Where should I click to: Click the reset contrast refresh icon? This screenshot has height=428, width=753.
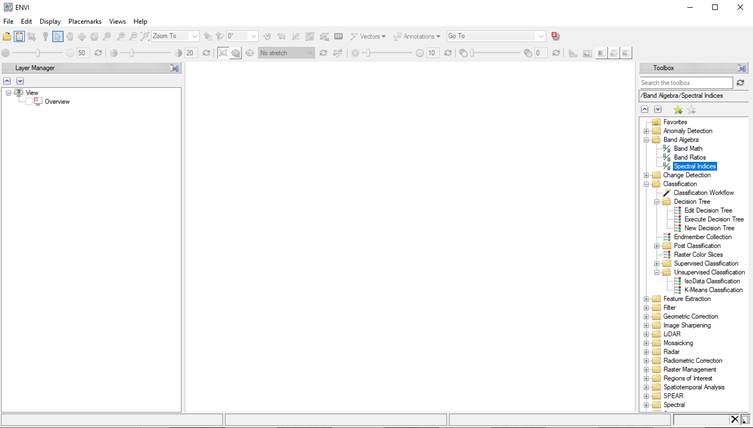[206, 53]
